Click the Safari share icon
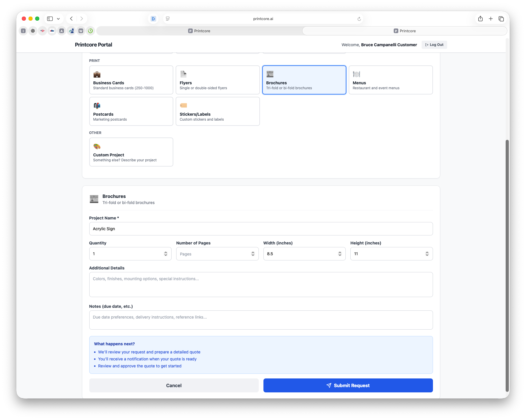 480,18
